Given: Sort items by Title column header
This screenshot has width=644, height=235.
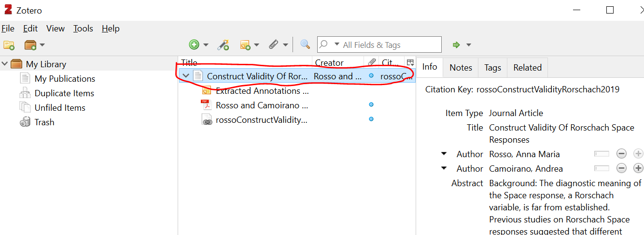Looking at the screenshot, I should (x=245, y=62).
